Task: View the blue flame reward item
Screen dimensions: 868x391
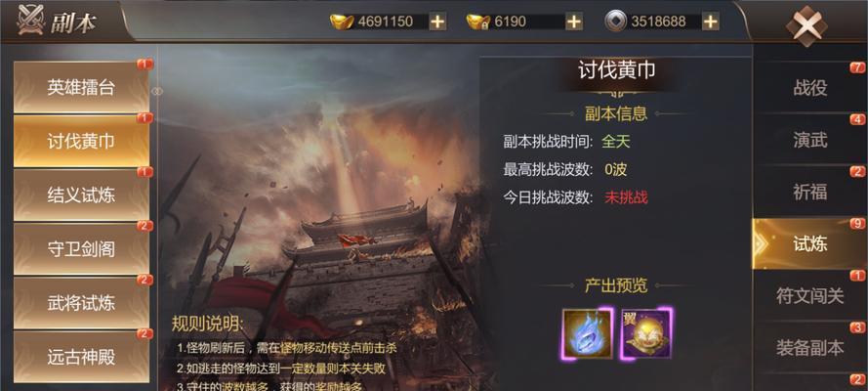Action: pos(588,333)
